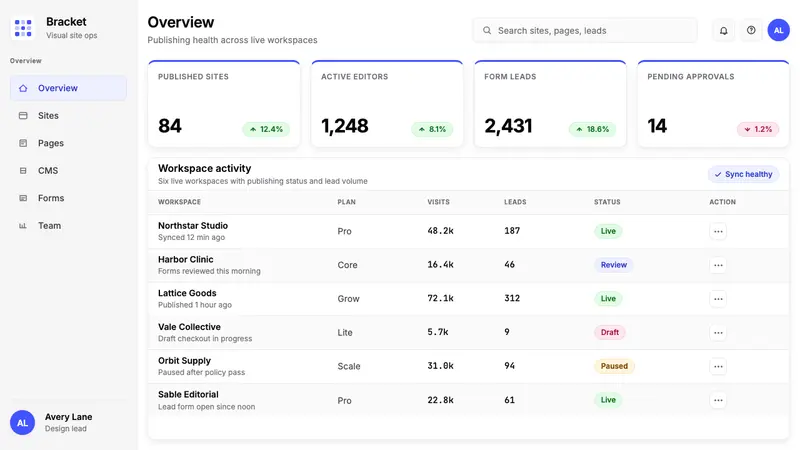Viewport: 800px width, 450px height.
Task: Click the Pages icon in sidebar
Action: [x=23, y=143]
